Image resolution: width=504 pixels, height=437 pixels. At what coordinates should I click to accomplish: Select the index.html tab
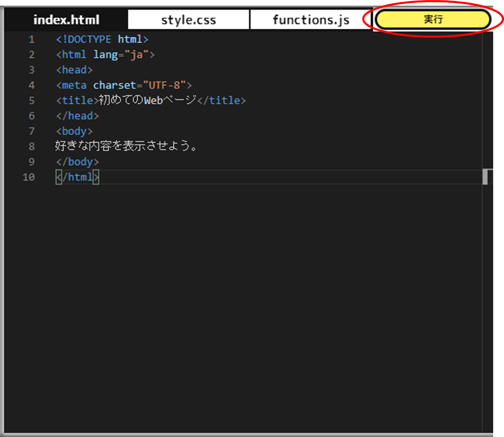coord(66,20)
